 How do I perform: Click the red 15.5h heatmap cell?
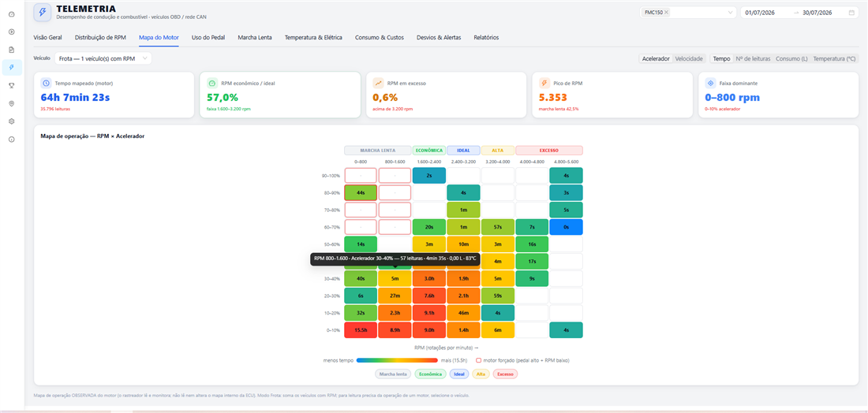(361, 329)
